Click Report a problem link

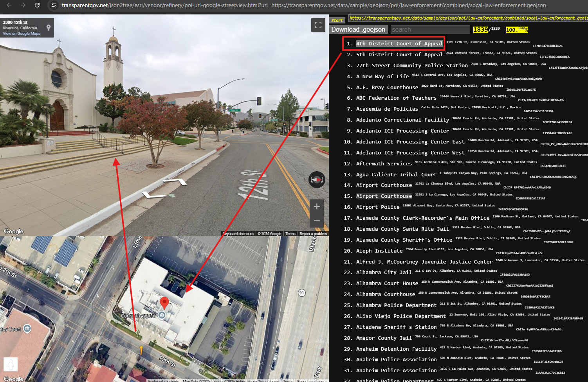pyautogui.click(x=313, y=234)
